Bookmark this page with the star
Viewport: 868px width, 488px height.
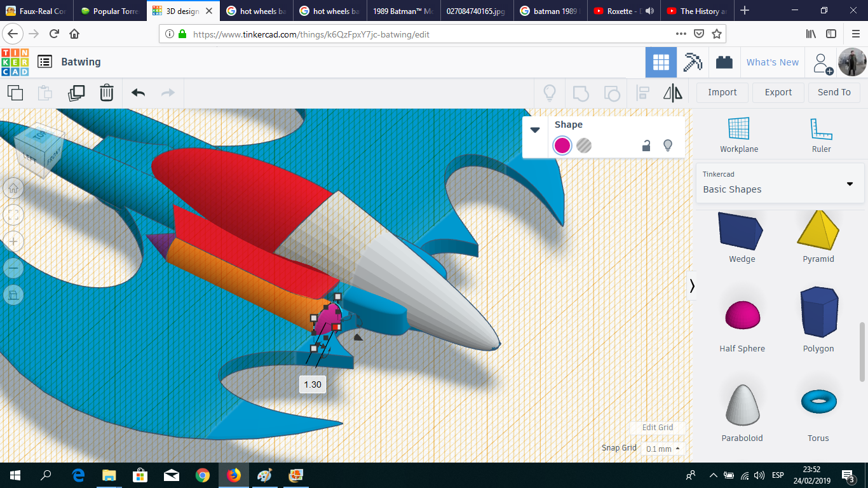point(717,34)
